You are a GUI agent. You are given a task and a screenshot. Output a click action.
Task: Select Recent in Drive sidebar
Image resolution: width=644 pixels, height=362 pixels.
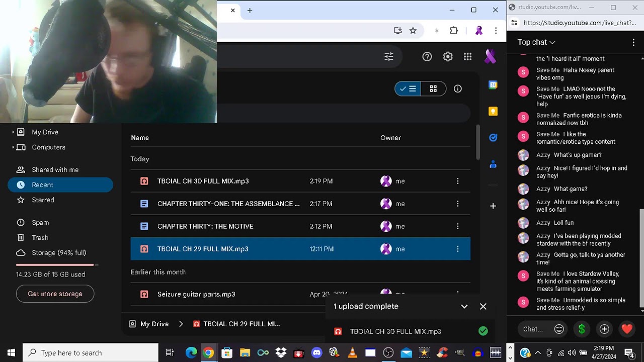pos(60,185)
